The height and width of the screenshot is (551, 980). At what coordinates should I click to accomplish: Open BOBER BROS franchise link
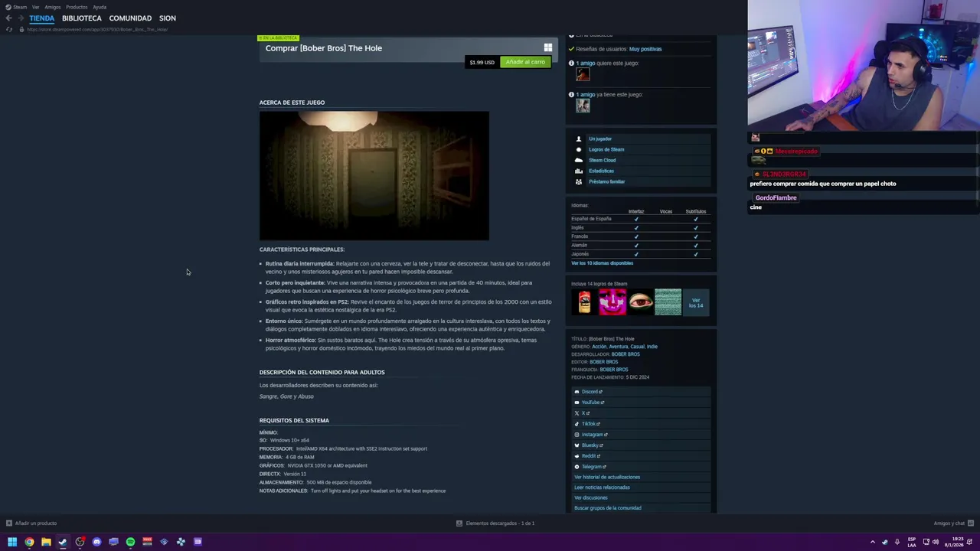(614, 370)
